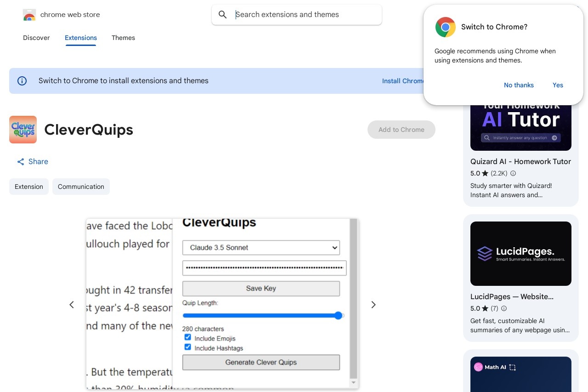
Task: Click the Extension category chip
Action: 29,187
